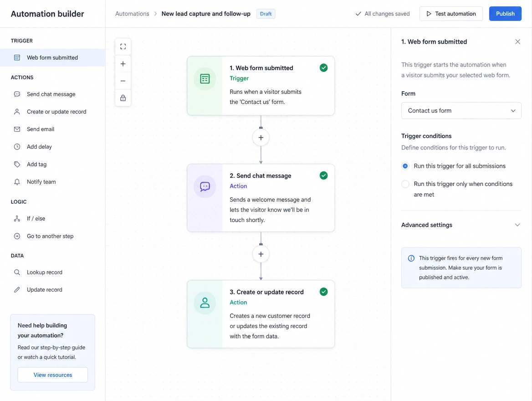The image size is (532, 401).
Task: Open the Automations breadcrumb link
Action: click(132, 14)
